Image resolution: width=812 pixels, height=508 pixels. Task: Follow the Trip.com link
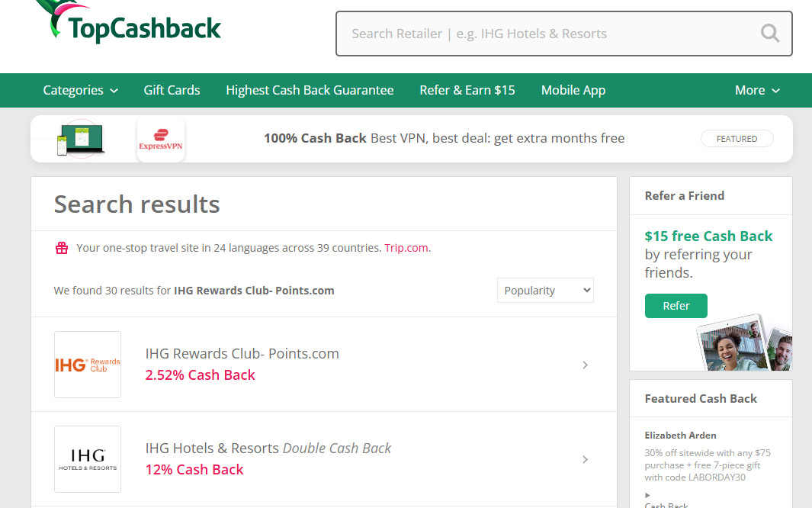pyautogui.click(x=406, y=248)
